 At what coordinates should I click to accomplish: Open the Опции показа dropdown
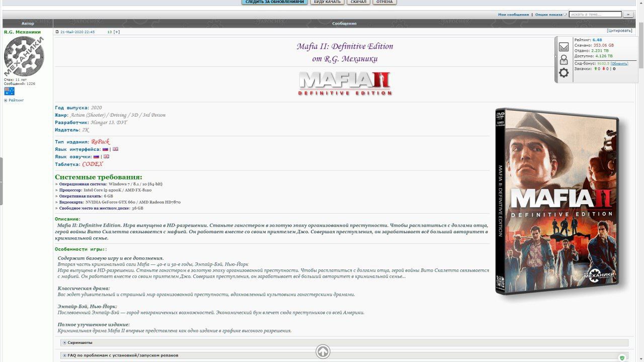click(551, 15)
